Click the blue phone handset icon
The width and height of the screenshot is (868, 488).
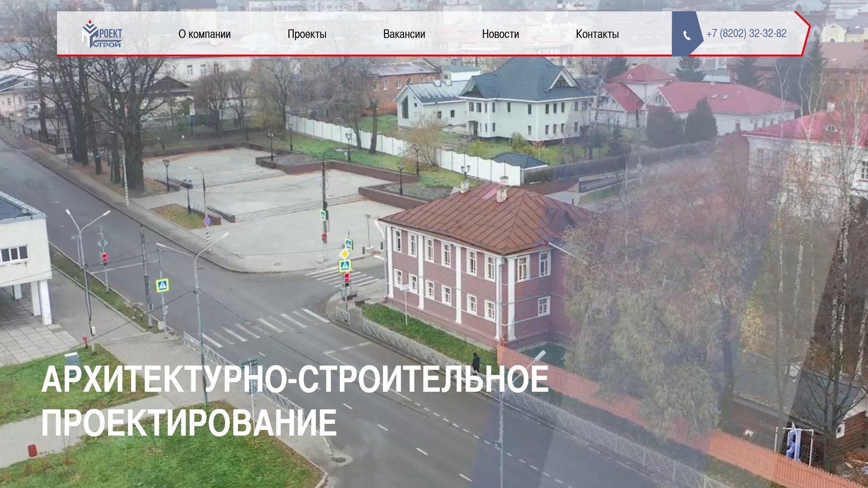(x=687, y=35)
